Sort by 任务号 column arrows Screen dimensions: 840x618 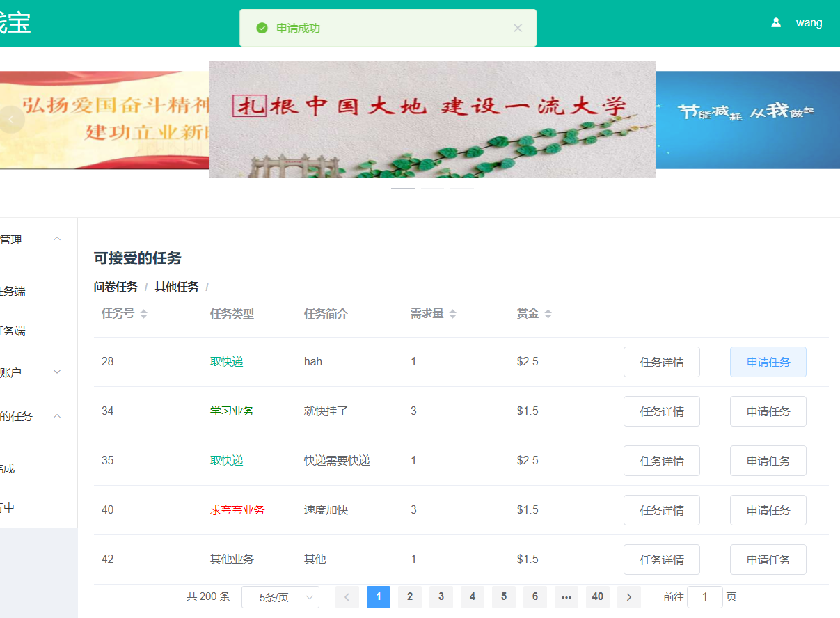pos(143,314)
